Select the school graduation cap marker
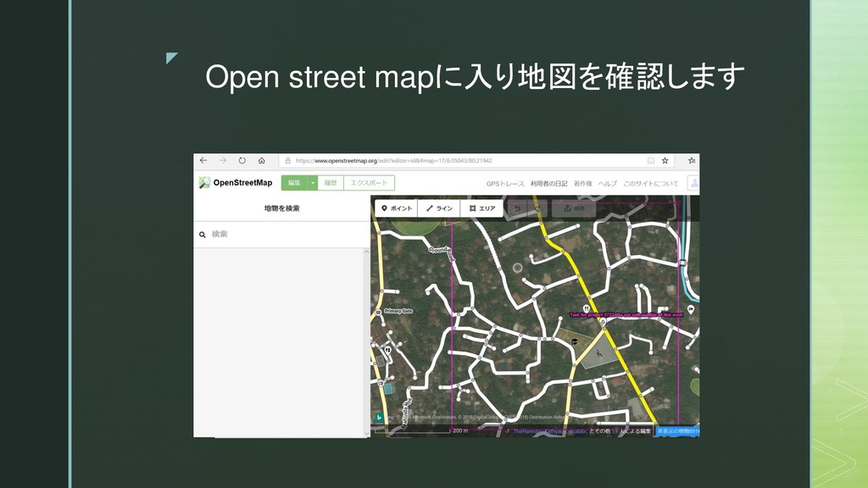This screenshot has width=868, height=488. tap(575, 341)
